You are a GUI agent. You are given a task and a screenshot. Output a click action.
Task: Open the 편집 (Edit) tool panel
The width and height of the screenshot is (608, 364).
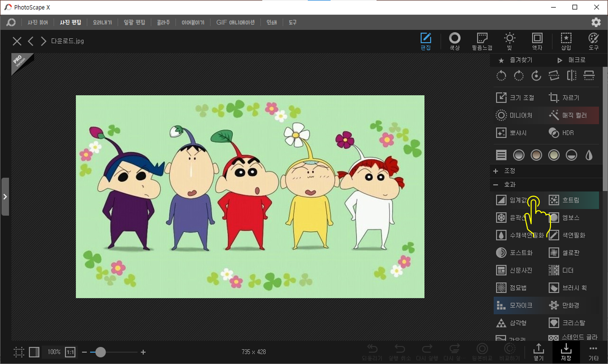[425, 41]
